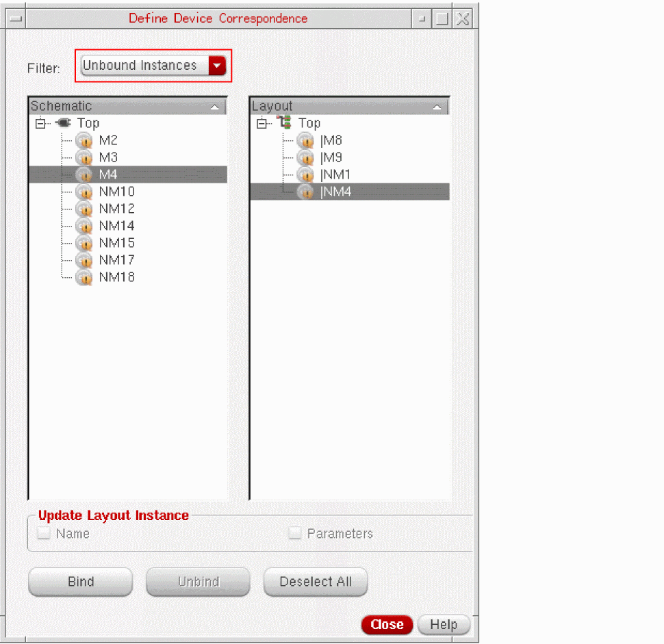Close the dialog with Close button
664x644 pixels.
(387, 625)
